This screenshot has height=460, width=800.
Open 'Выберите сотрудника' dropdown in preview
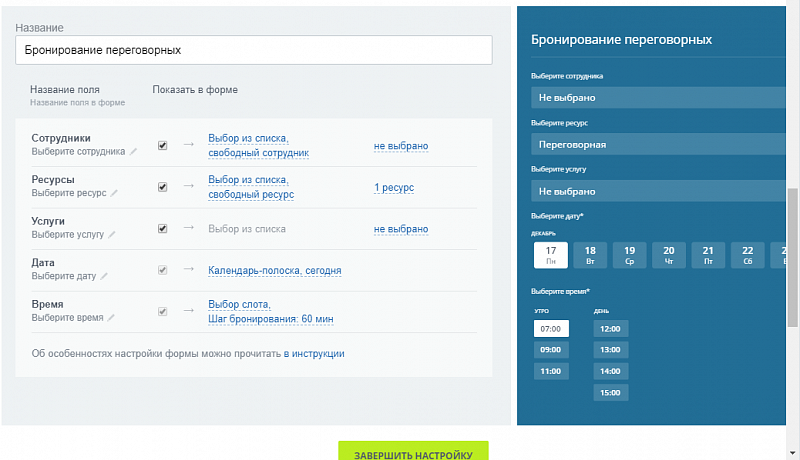coord(658,97)
